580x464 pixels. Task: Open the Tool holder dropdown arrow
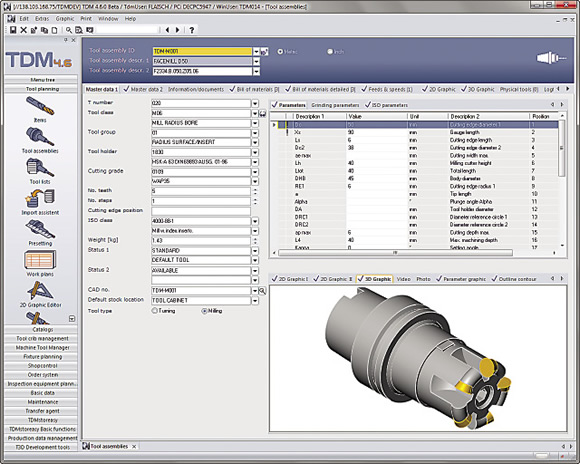point(255,152)
